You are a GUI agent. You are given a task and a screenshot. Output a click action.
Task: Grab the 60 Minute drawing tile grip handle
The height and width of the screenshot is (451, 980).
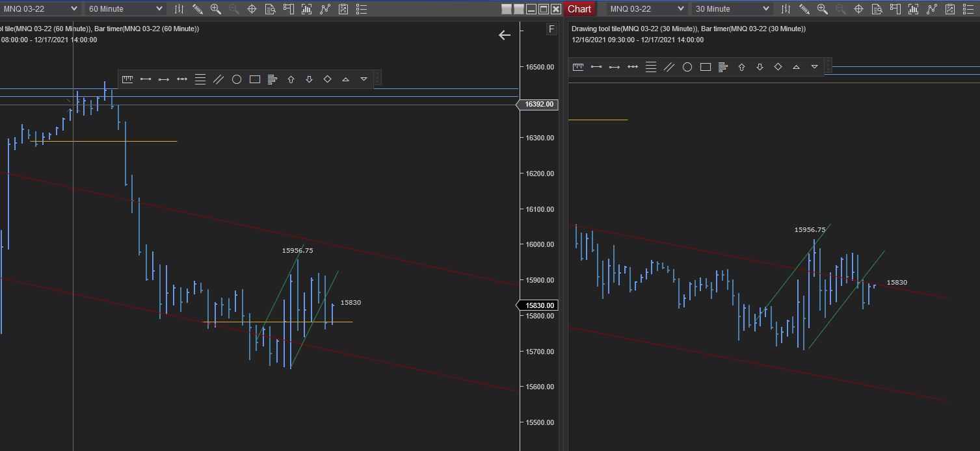tap(378, 79)
